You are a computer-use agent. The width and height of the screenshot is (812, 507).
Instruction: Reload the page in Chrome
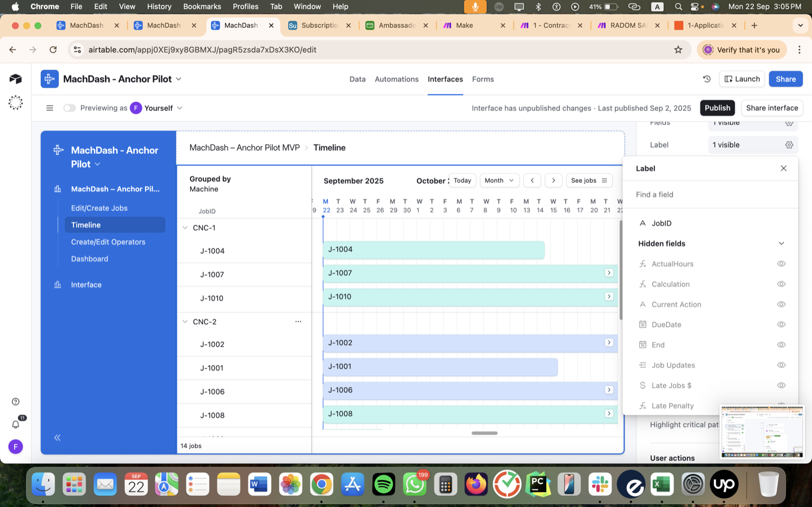(x=53, y=50)
